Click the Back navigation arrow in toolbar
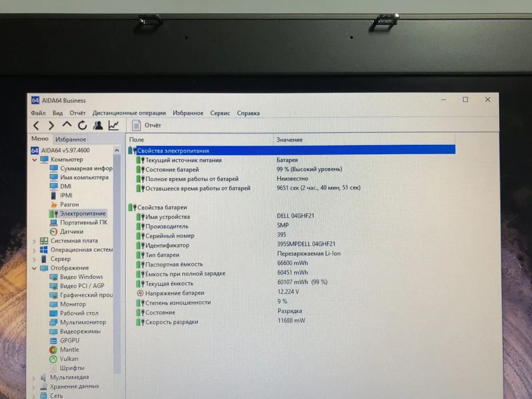The image size is (532, 399). (x=36, y=125)
